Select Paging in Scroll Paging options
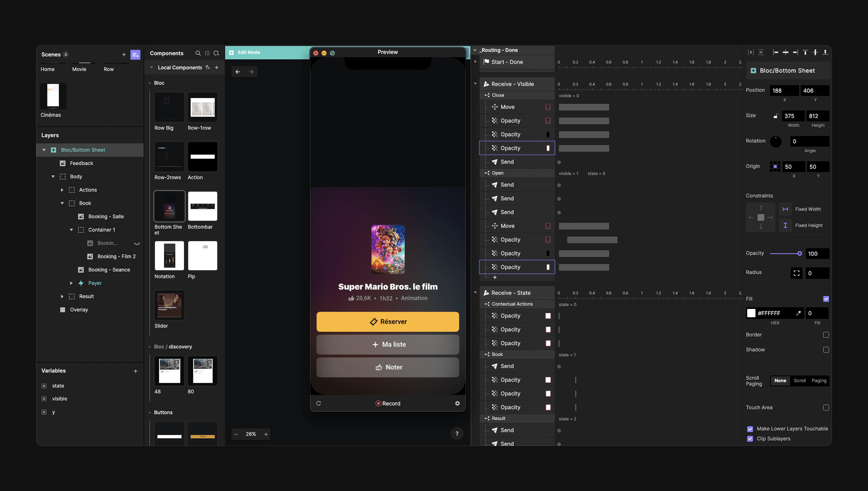868x491 pixels. pyautogui.click(x=819, y=381)
